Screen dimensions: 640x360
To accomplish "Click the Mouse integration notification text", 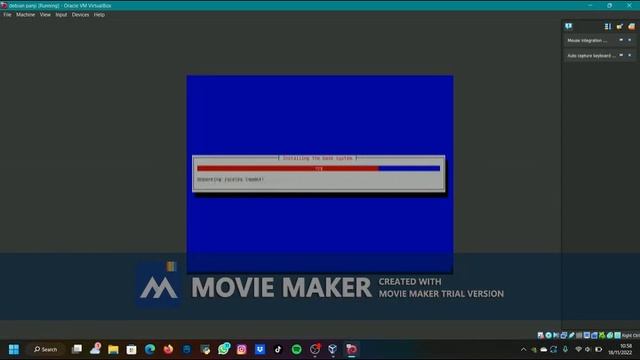I will point(587,40).
